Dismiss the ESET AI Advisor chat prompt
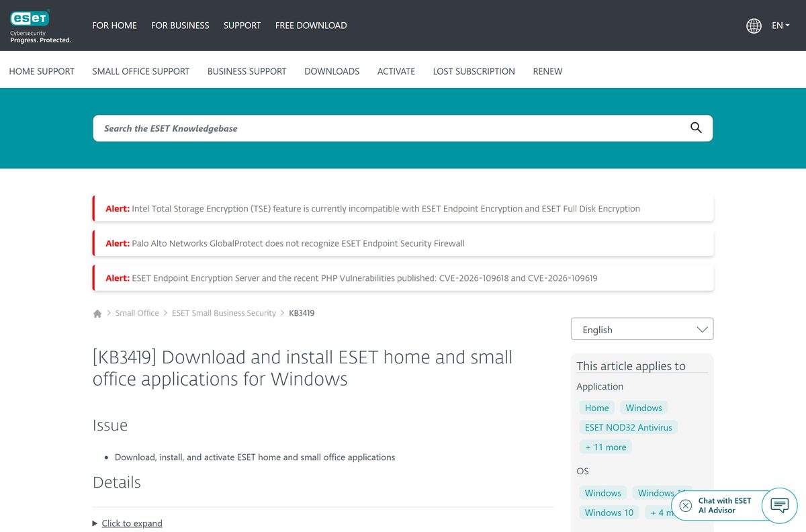 coord(685,505)
